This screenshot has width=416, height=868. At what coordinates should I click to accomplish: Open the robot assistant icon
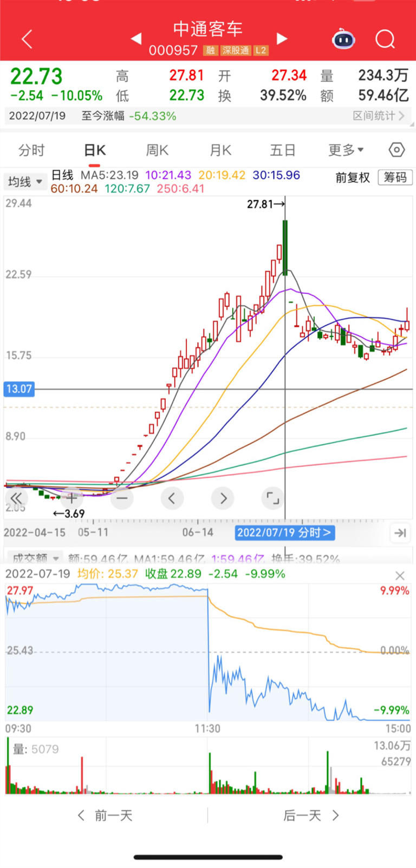click(343, 39)
